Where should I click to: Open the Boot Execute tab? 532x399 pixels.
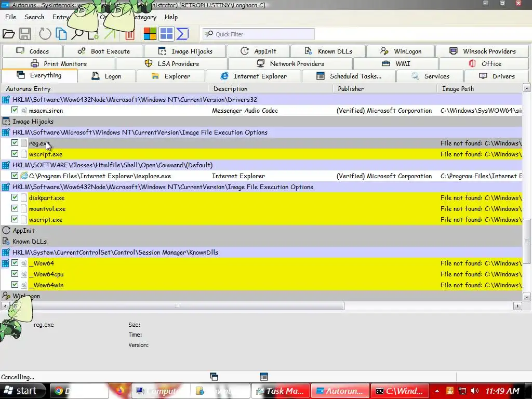[103, 51]
